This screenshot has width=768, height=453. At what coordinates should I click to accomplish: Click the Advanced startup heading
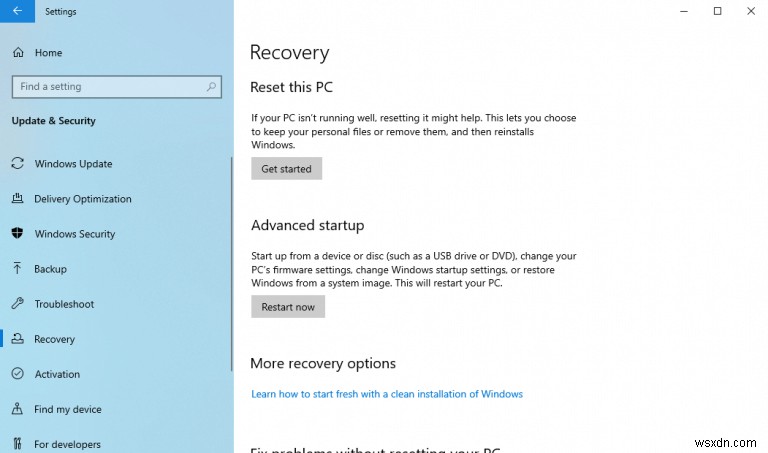click(308, 225)
